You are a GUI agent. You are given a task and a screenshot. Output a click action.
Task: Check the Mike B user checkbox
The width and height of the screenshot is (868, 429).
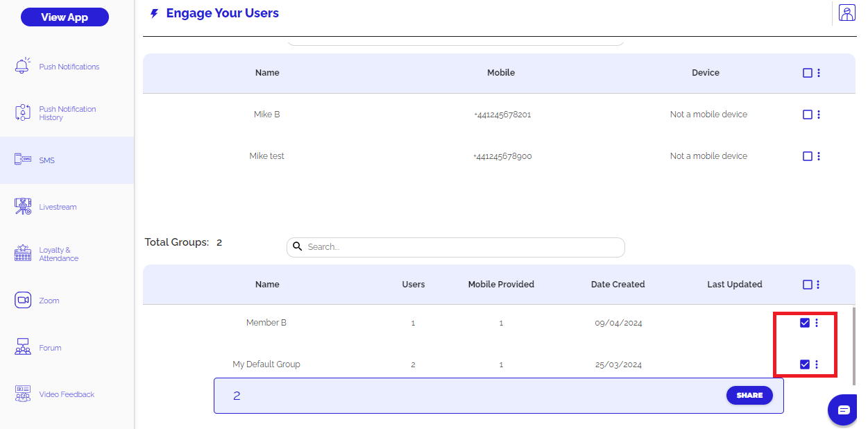[x=807, y=115]
